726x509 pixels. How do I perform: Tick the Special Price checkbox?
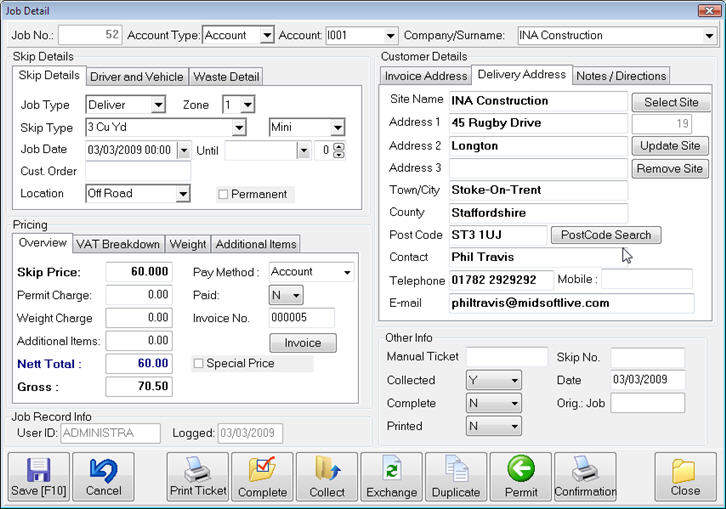click(198, 364)
